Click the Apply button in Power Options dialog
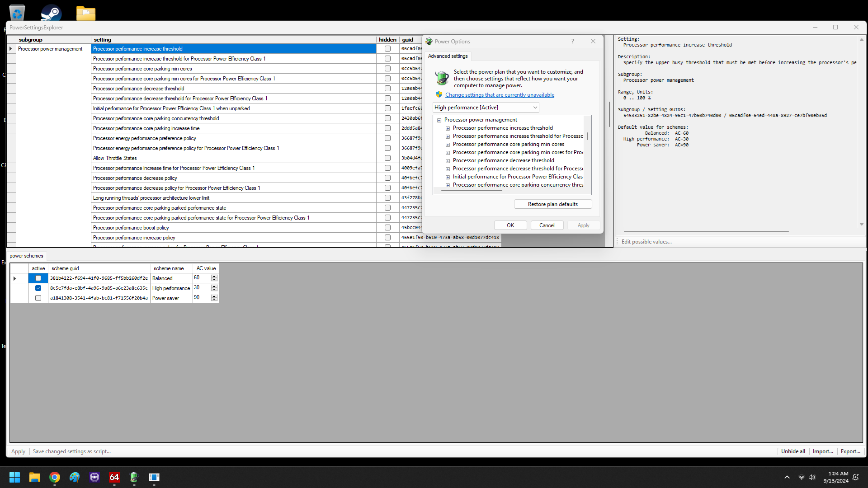This screenshot has height=488, width=868. pos(583,225)
